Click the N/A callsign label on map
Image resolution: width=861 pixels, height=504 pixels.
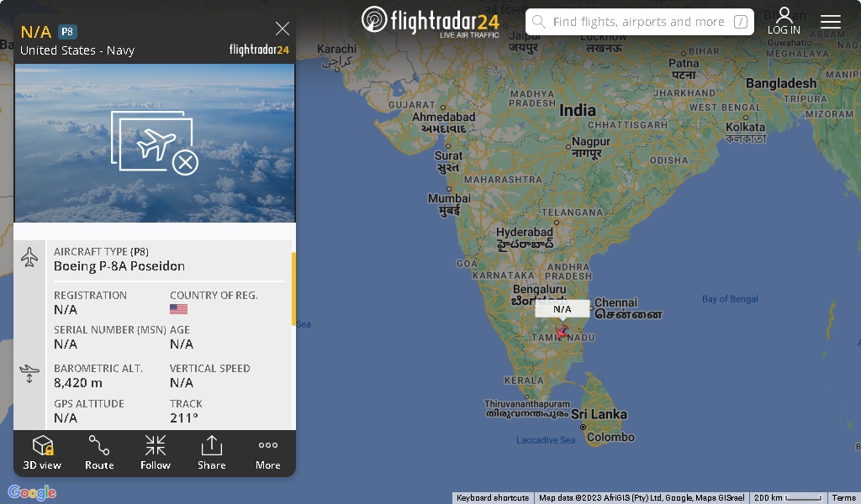[x=563, y=309]
